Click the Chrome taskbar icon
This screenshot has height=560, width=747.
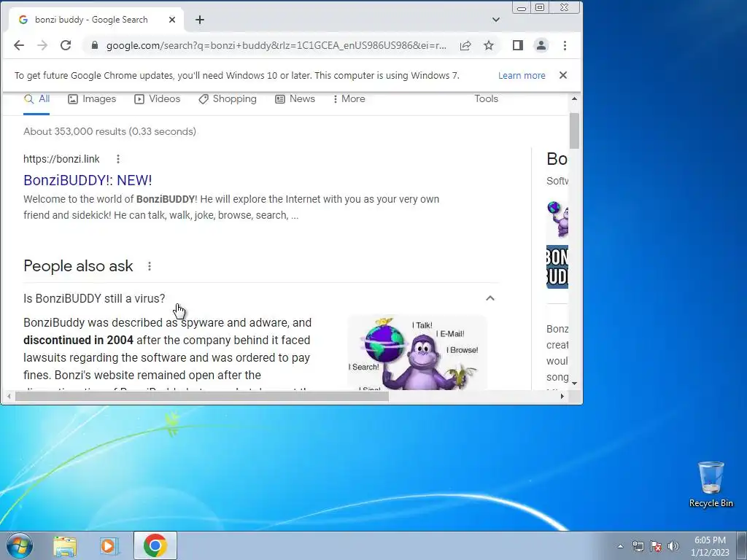point(155,545)
